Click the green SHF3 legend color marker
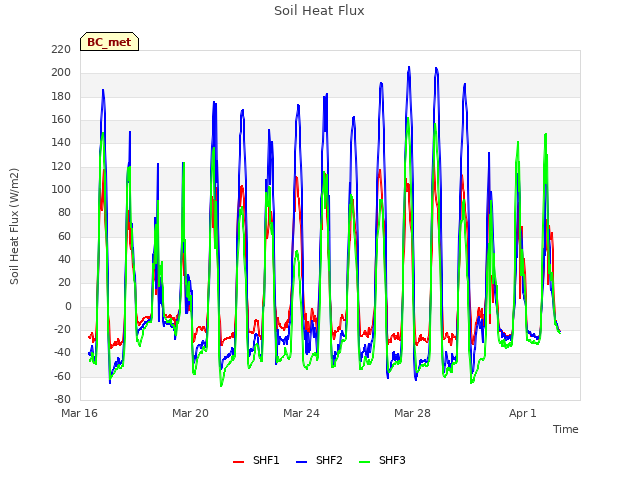The image size is (640, 480). tap(364, 462)
